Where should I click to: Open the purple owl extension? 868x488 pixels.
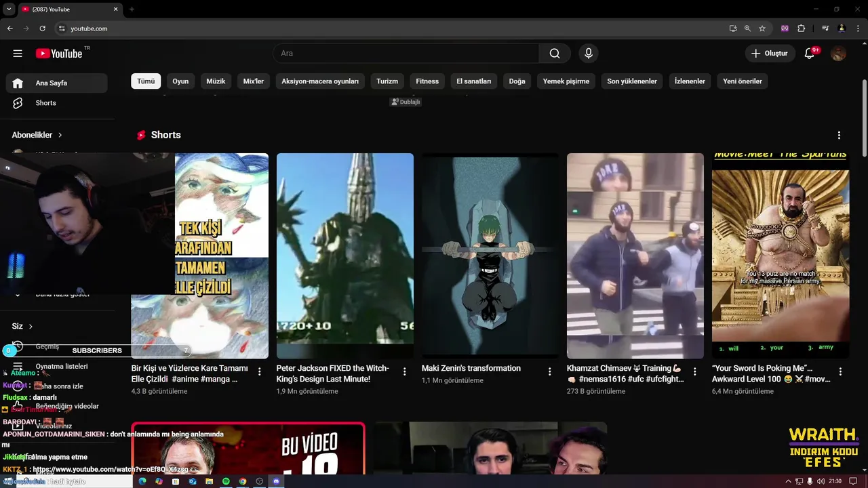tap(785, 28)
